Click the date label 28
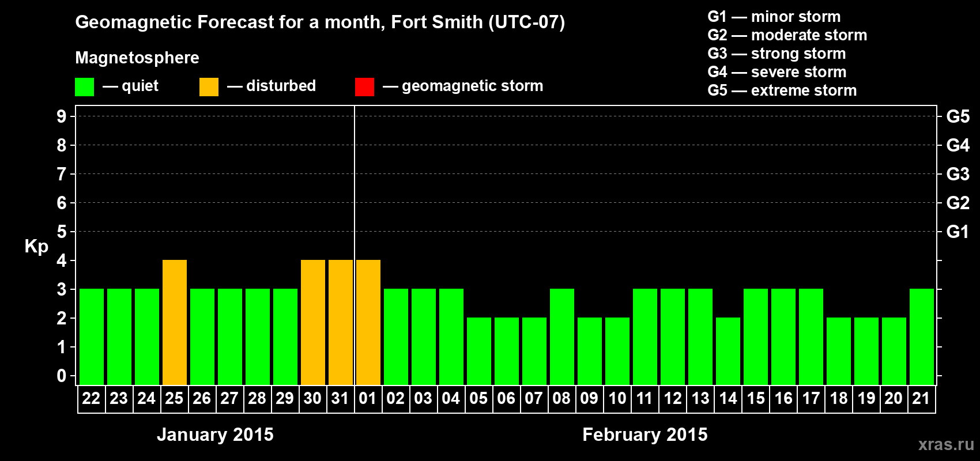Screen dimensions: 980x461 coord(257,399)
